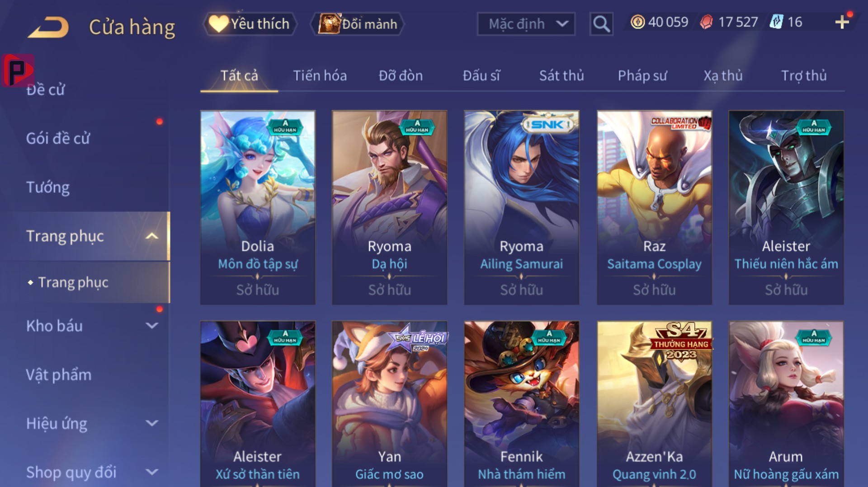Screen dimensions: 868x487
Task: Open Đổi mảnh chest button
Action: tap(357, 23)
